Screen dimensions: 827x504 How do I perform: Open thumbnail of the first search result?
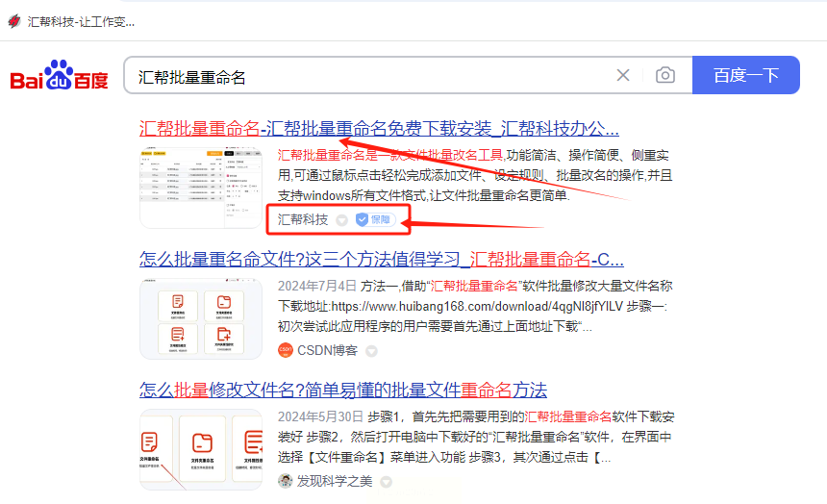pyautogui.click(x=200, y=188)
